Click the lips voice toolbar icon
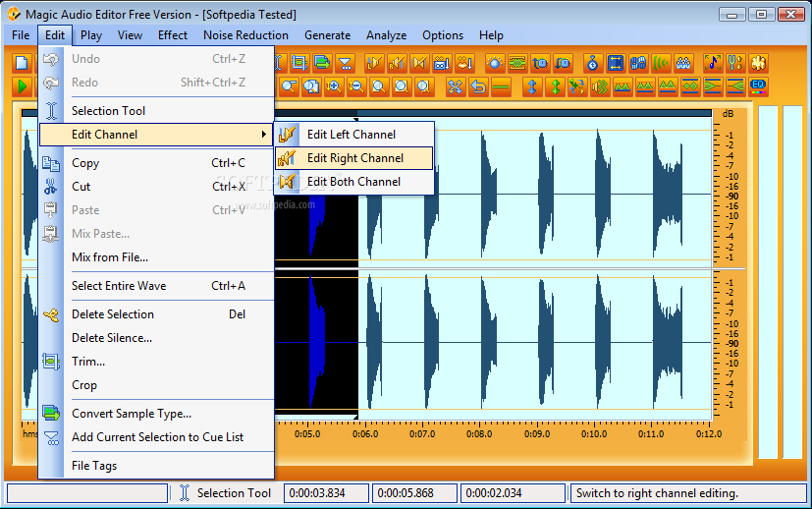Image resolution: width=812 pixels, height=509 pixels. pos(464,63)
